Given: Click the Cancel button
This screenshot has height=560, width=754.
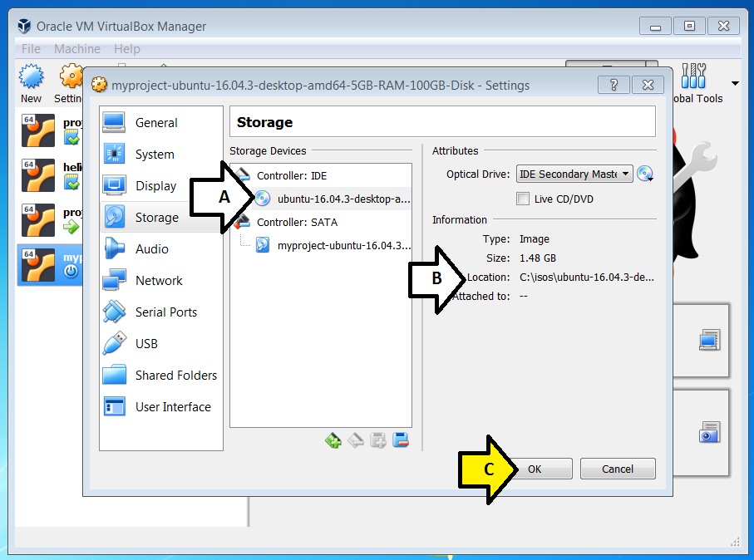Looking at the screenshot, I should coord(618,469).
